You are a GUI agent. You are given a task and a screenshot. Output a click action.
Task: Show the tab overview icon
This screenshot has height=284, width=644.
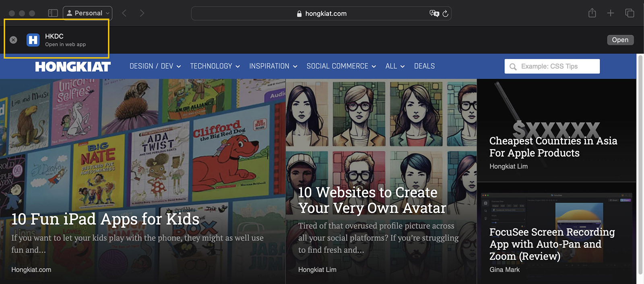[x=630, y=13]
